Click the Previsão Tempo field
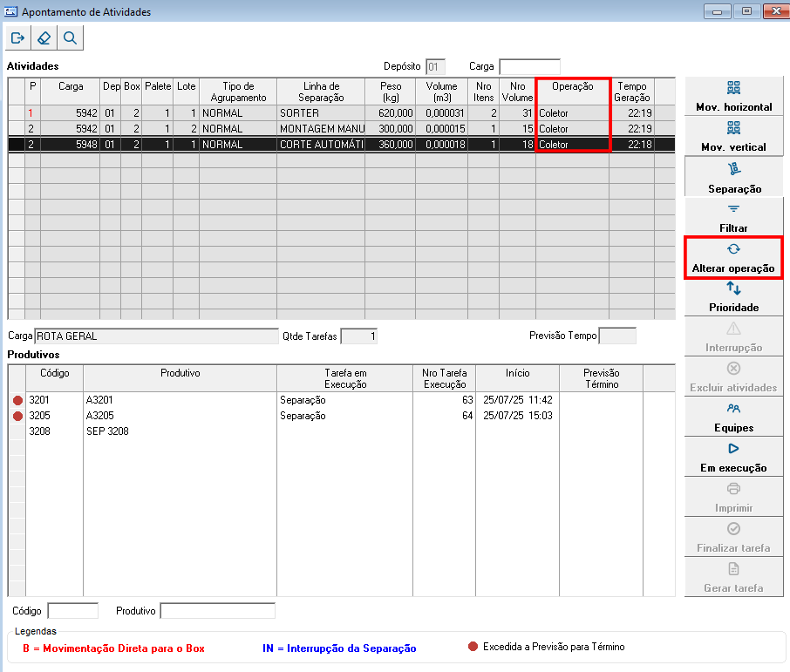 (x=617, y=336)
